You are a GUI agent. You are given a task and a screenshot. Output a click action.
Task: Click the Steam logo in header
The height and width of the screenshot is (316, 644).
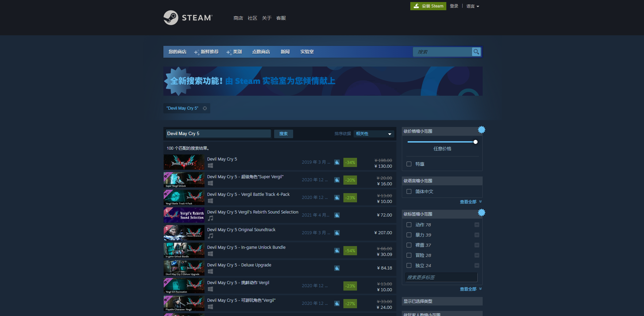(188, 18)
